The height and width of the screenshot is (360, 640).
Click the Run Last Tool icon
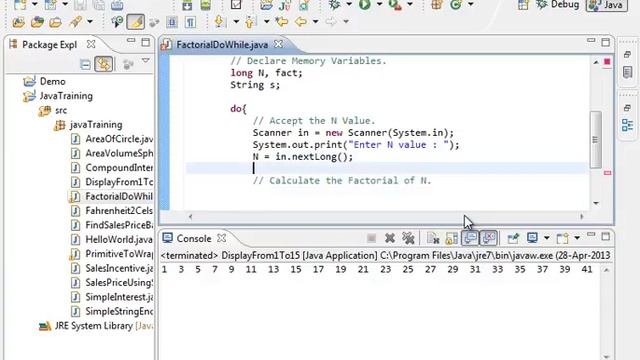395,5
